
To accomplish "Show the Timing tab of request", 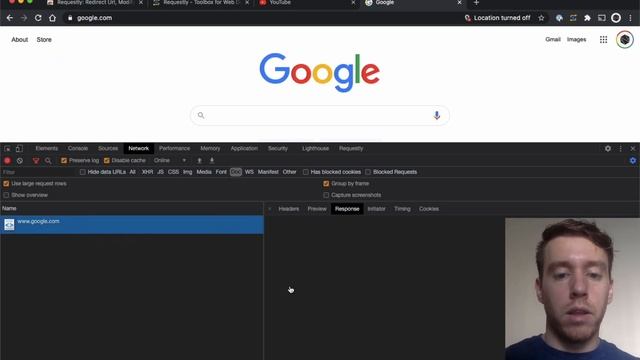I will [402, 209].
